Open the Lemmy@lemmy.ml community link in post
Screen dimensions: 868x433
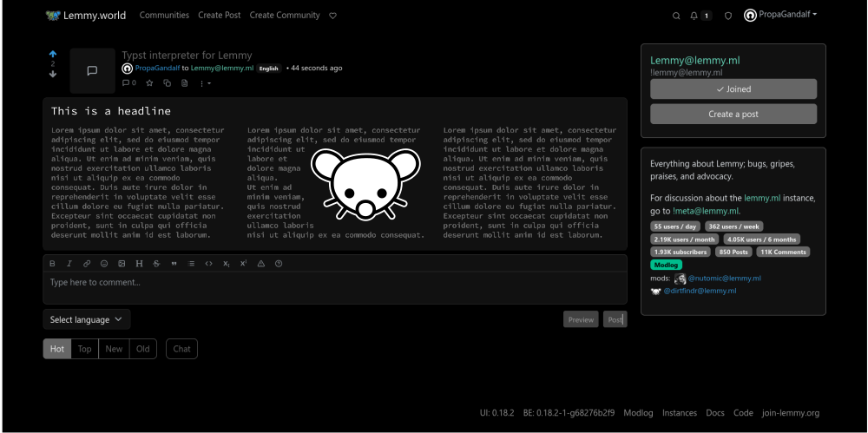[x=222, y=68]
